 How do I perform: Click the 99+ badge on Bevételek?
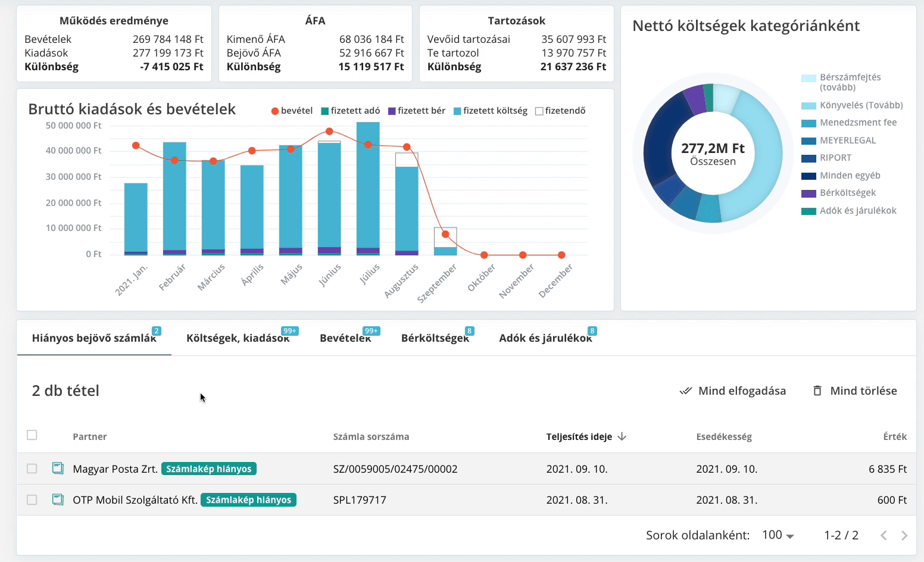[372, 331]
